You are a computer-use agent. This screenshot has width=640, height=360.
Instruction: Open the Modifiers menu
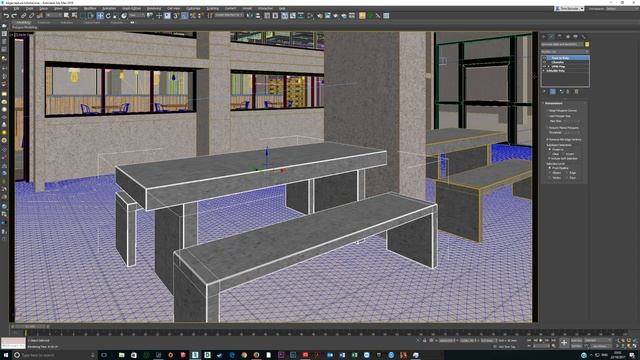point(89,8)
